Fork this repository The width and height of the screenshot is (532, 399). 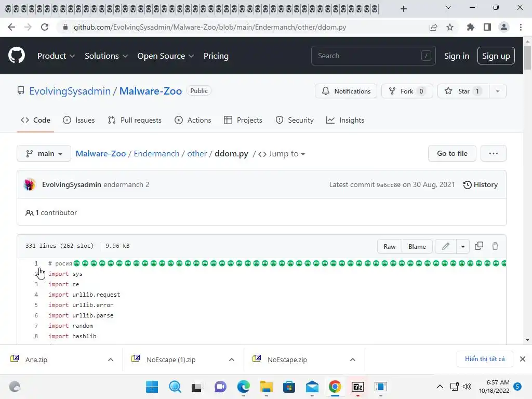[407, 91]
